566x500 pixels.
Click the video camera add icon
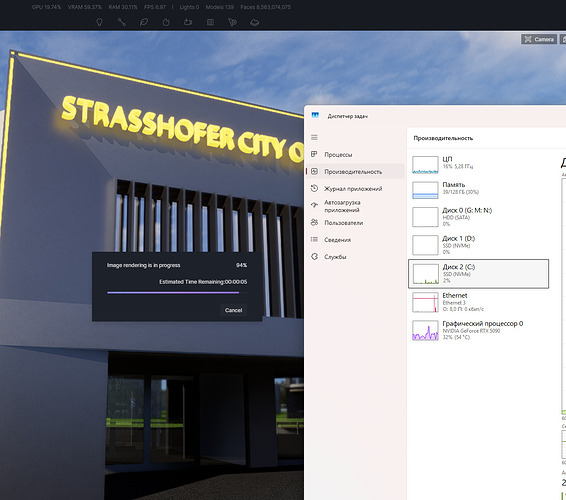[188, 22]
